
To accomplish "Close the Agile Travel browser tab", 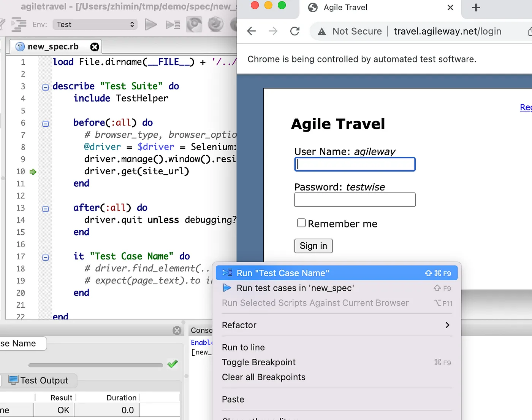I will coord(450,8).
